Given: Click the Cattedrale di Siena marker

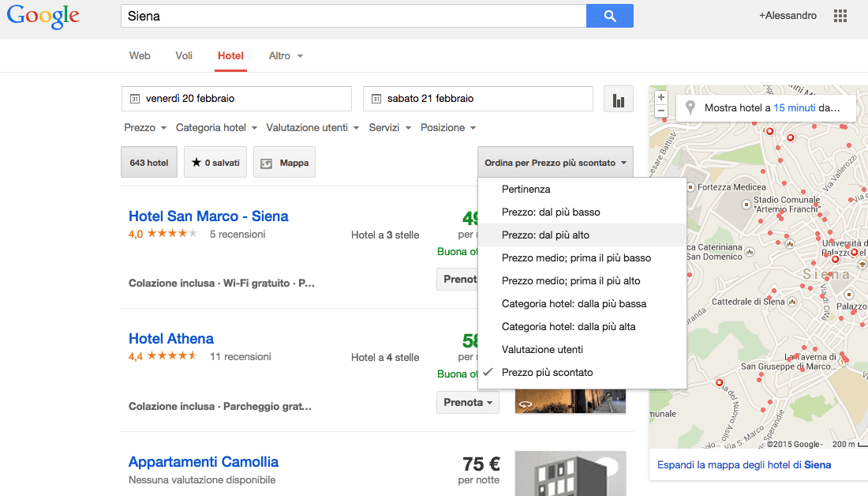Looking at the screenshot, I should click(x=792, y=302).
